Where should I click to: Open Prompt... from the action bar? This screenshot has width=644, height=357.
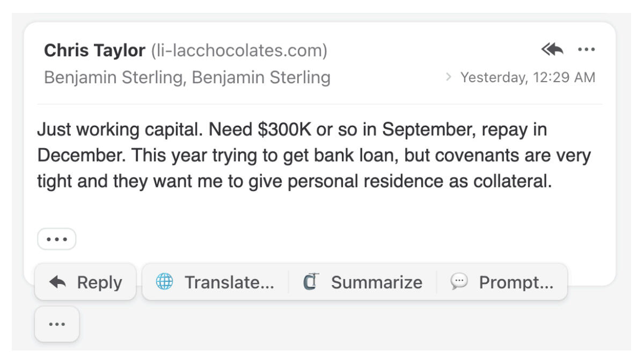[x=516, y=282]
